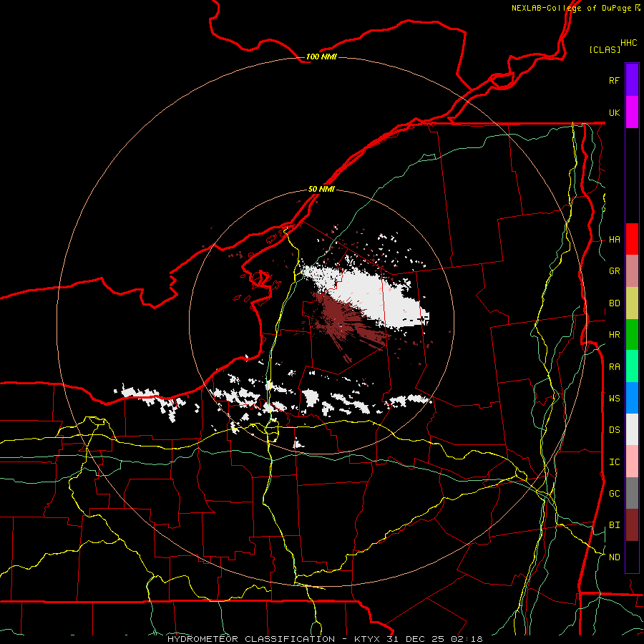Click the HR legend label
The height and width of the screenshot is (644, 644).
coord(614,335)
